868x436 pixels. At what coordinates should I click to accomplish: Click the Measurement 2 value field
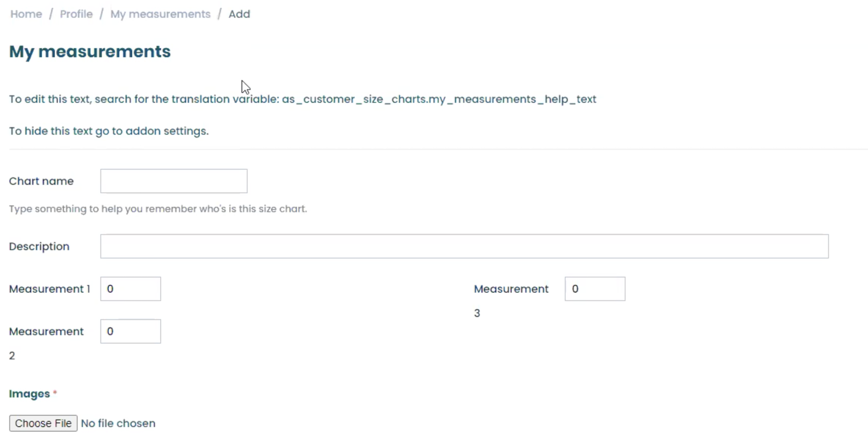click(x=131, y=331)
